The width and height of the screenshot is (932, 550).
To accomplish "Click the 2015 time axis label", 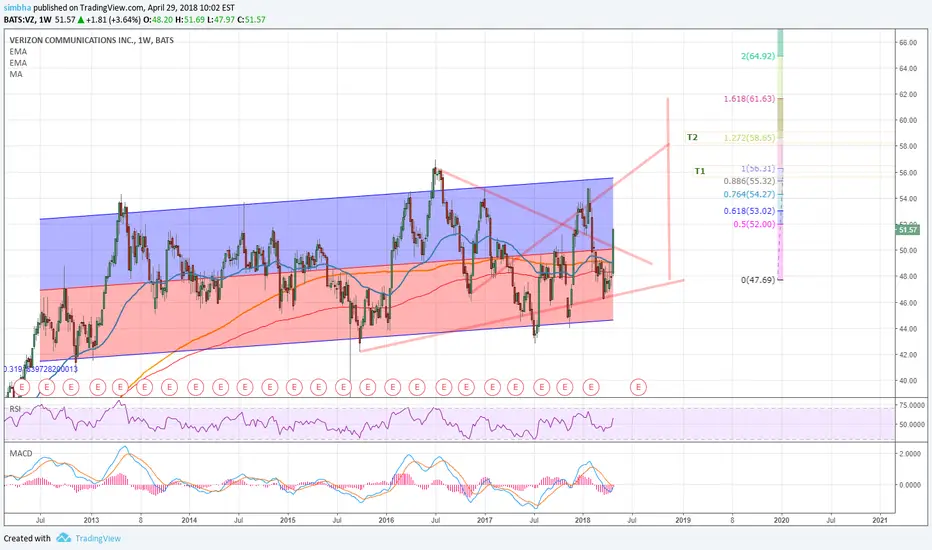I will 288,520.
